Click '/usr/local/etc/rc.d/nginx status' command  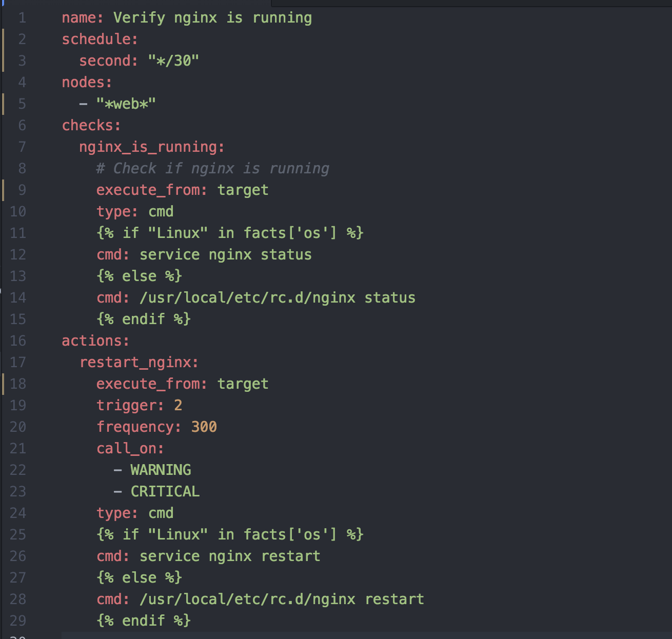[278, 298]
